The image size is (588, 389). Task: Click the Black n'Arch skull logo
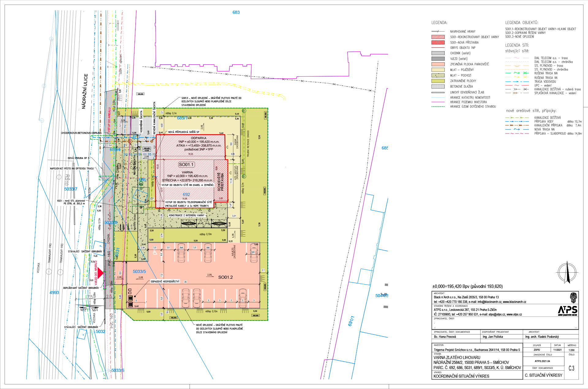point(573,297)
